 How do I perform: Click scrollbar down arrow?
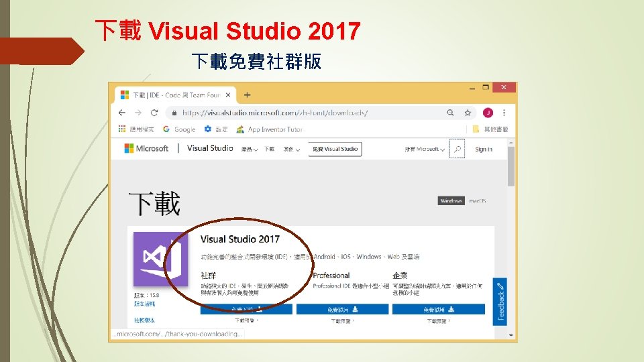[511, 335]
